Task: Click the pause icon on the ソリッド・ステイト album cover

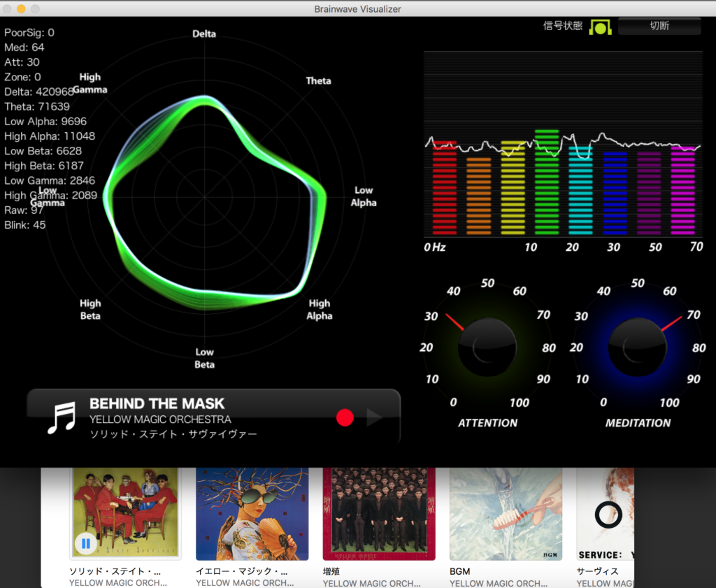Action: (x=86, y=543)
